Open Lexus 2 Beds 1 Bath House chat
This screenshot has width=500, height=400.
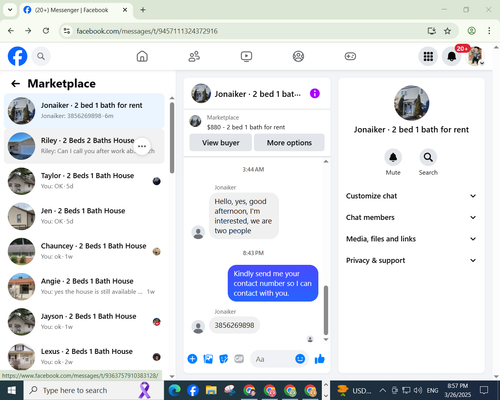(x=84, y=357)
